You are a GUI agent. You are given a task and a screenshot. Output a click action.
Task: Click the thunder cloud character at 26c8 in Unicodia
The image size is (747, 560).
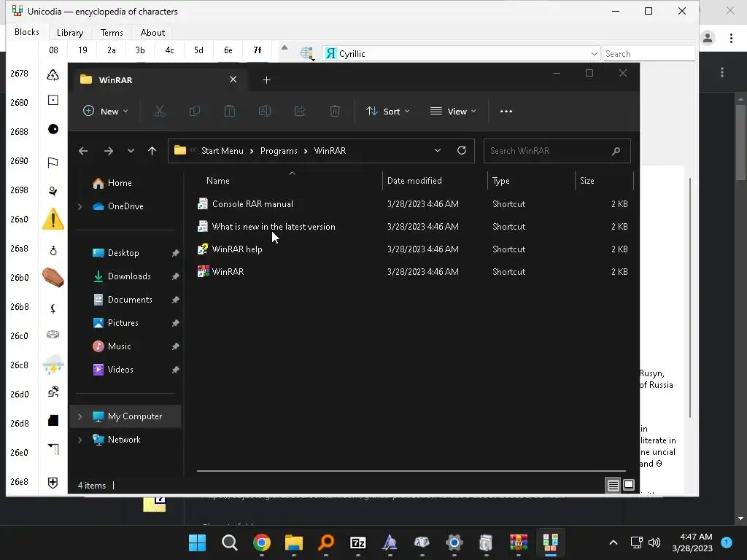(x=53, y=365)
